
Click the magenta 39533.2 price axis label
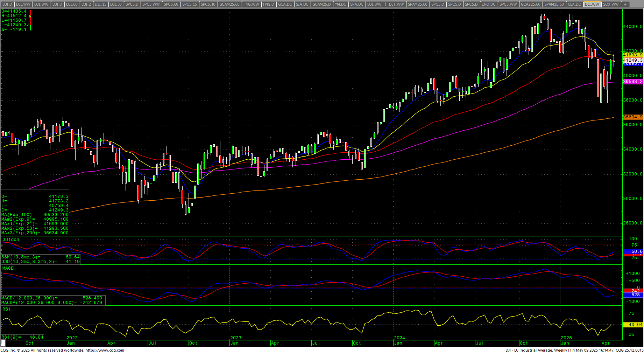pos(633,82)
